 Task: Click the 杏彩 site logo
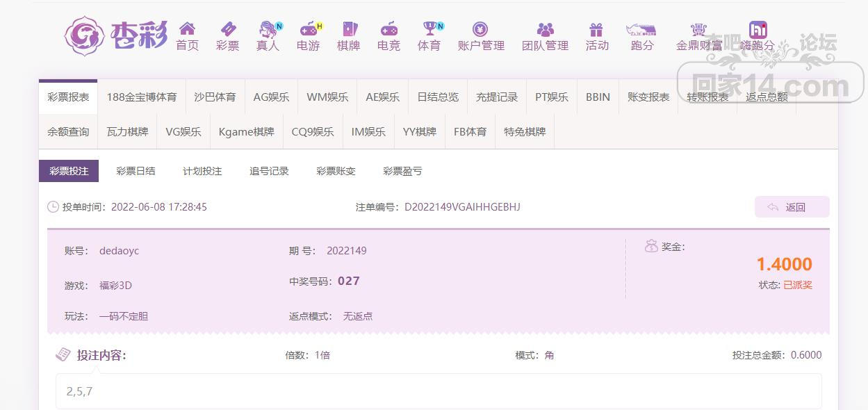116,35
